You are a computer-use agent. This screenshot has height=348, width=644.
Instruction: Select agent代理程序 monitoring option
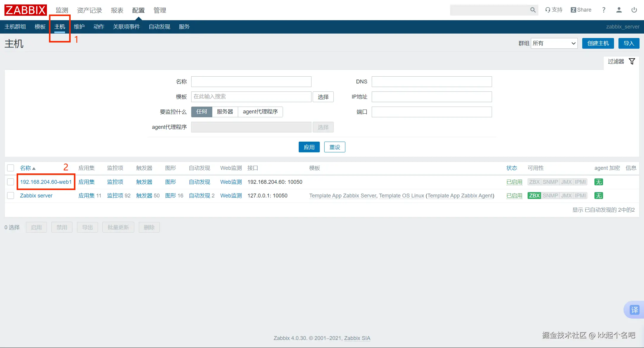(260, 112)
